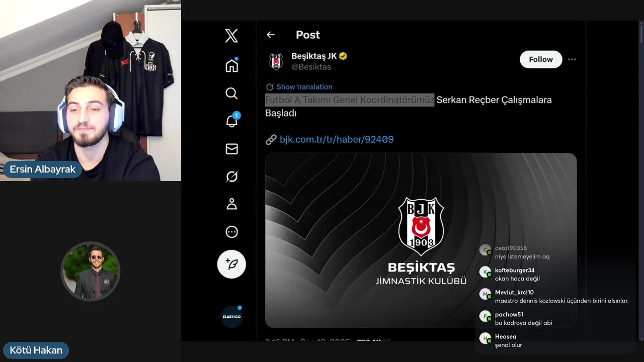
Task: Click Kötü Hakan's circular profile picture
Action: coord(91,271)
